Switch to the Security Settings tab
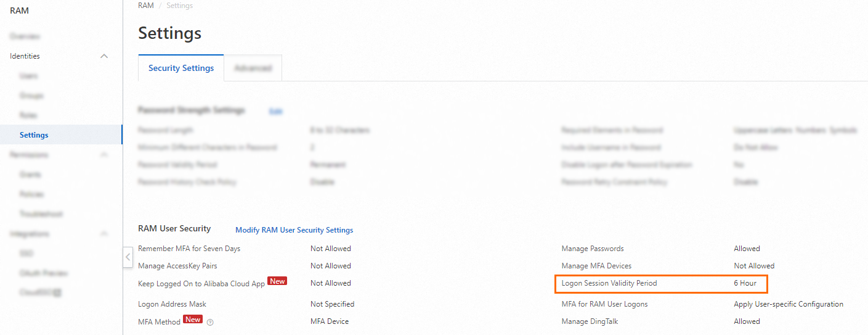Image resolution: width=868 pixels, height=335 pixels. pos(181,68)
